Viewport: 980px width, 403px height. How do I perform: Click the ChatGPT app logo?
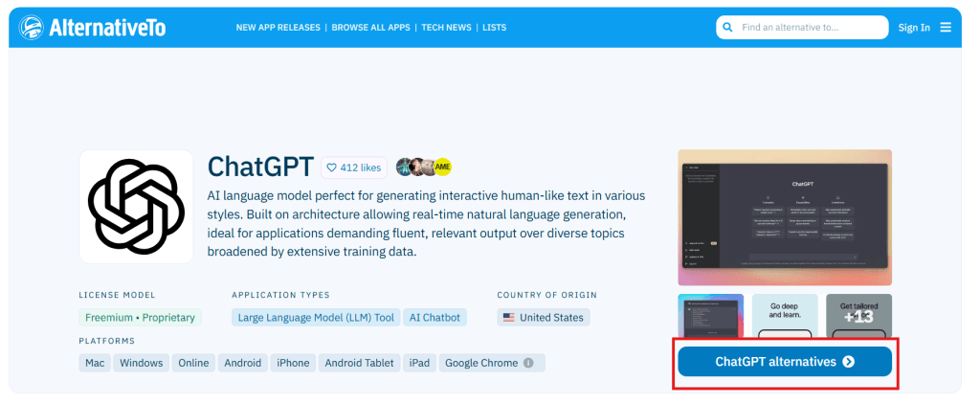[x=136, y=206]
